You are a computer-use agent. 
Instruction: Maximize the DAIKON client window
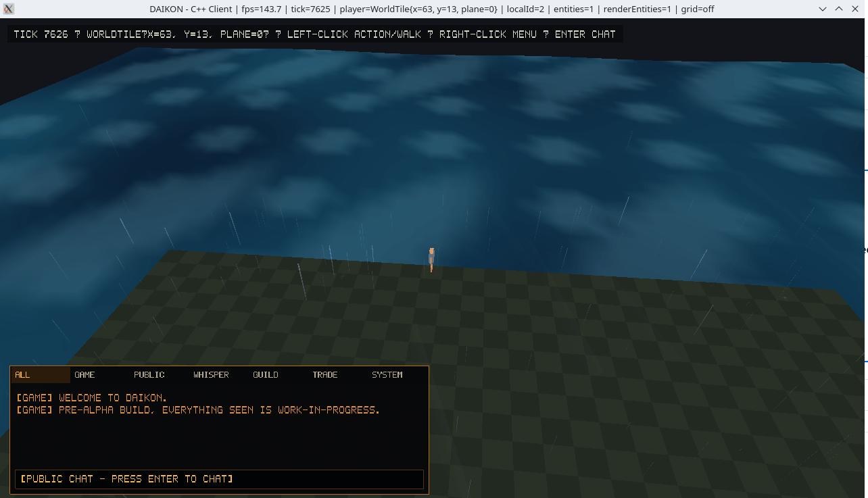coord(839,9)
